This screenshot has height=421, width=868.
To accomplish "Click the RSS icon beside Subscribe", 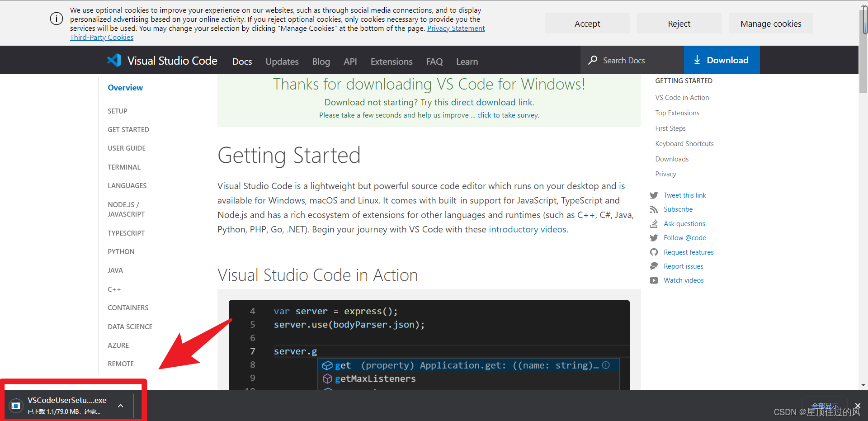I will pos(654,209).
